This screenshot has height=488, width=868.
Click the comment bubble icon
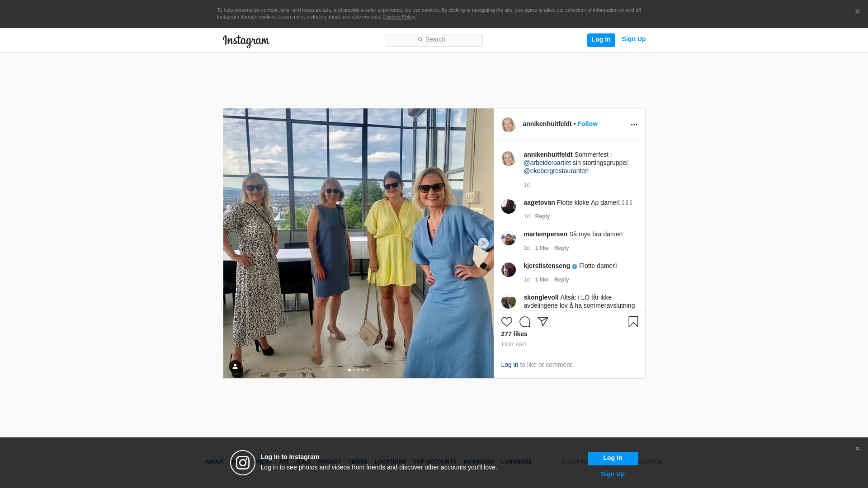point(525,322)
